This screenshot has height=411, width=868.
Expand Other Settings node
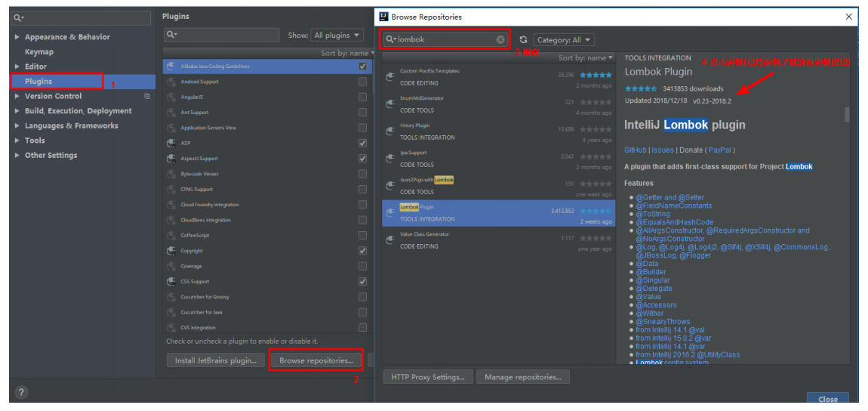pos(17,156)
